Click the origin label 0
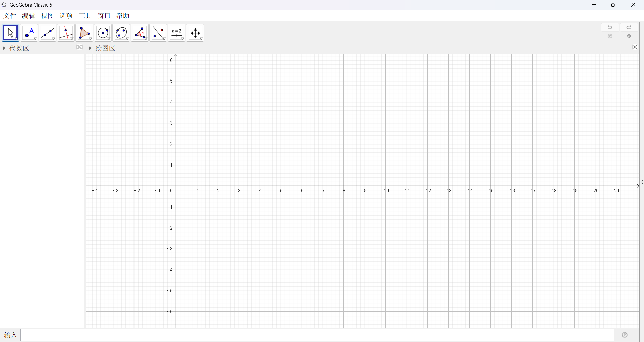The height and width of the screenshot is (342, 644). (x=171, y=191)
